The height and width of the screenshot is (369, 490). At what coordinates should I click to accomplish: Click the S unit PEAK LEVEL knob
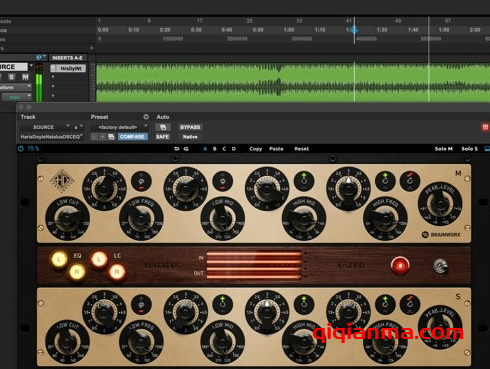(440, 327)
